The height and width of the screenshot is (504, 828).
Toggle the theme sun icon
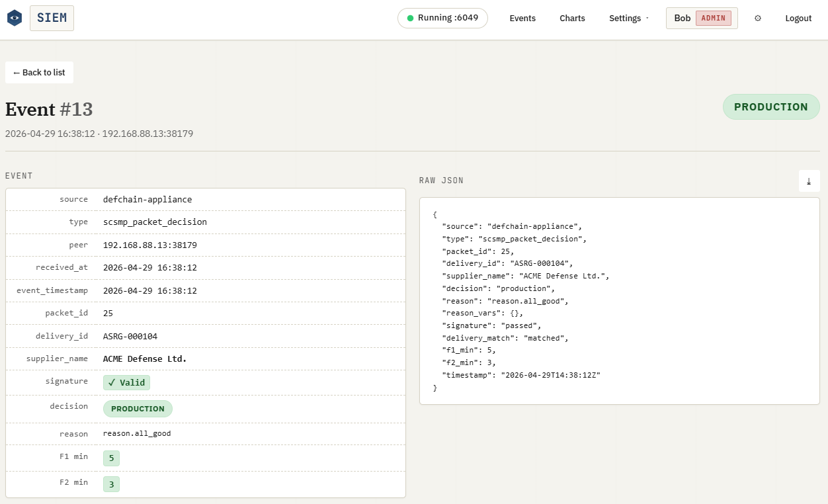(758, 18)
